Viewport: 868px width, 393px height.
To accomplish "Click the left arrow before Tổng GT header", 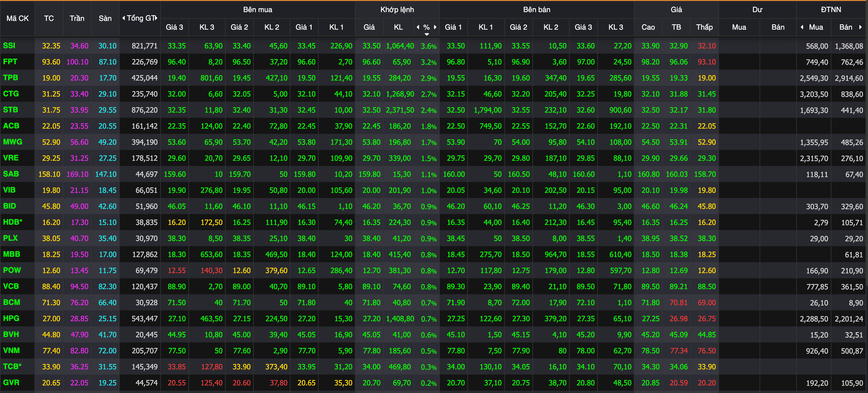I will point(124,18).
